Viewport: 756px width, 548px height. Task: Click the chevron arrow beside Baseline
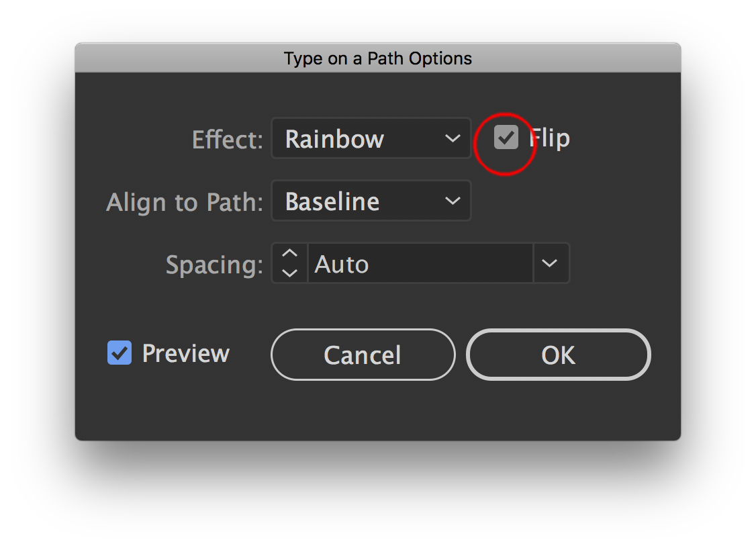click(x=453, y=201)
